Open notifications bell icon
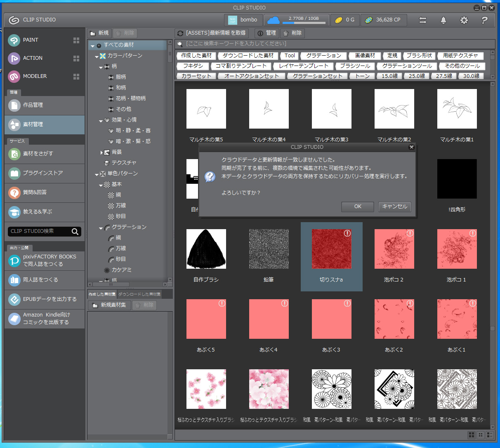Screen dimensions: 500x448 coord(443,20)
